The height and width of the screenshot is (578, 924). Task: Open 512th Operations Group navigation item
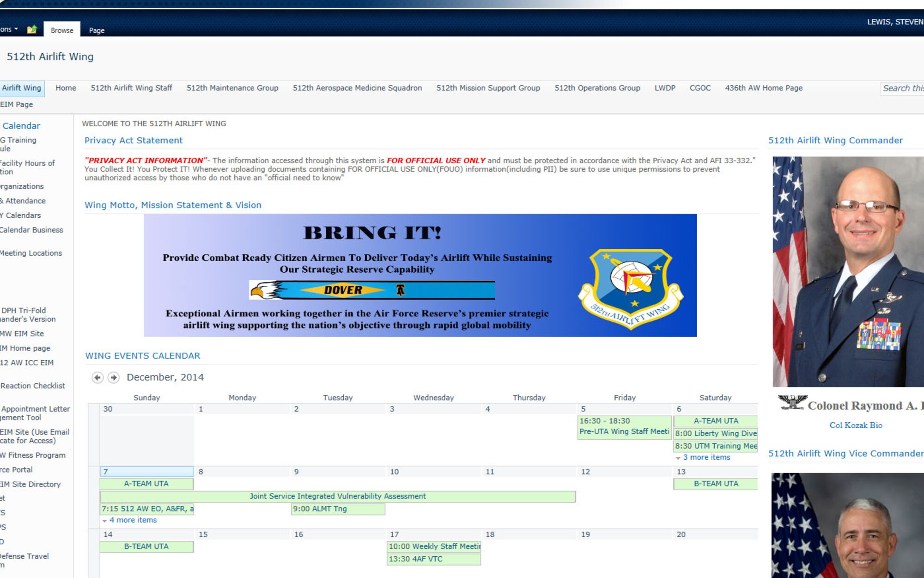(x=597, y=88)
